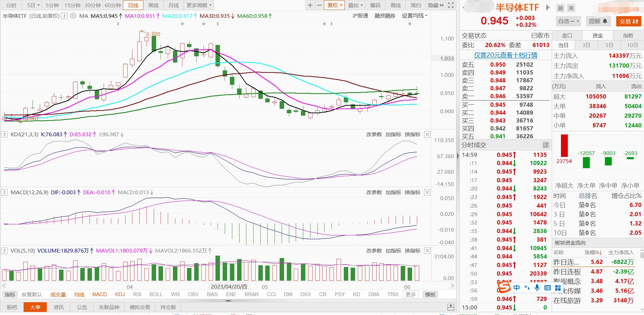Open the 筹码 chip distribution view
Viewport: 644px width, 315px height.
pyautogui.click(x=375, y=5)
